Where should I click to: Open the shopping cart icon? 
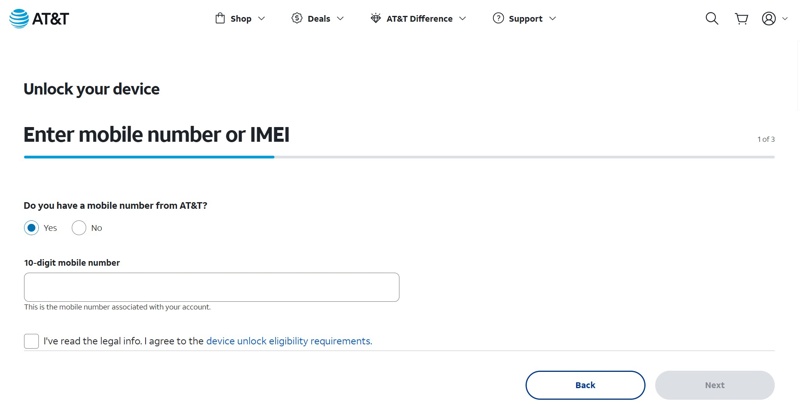pos(741,18)
